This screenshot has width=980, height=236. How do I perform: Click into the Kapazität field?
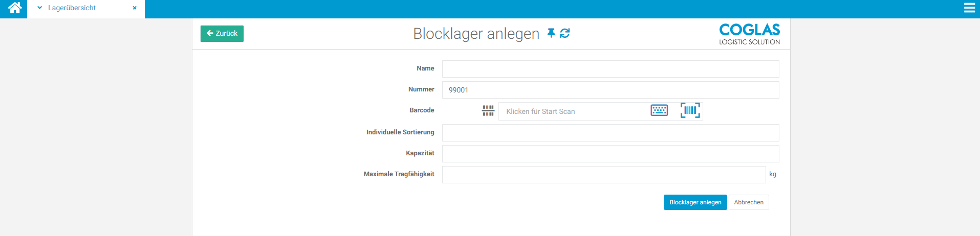point(610,154)
